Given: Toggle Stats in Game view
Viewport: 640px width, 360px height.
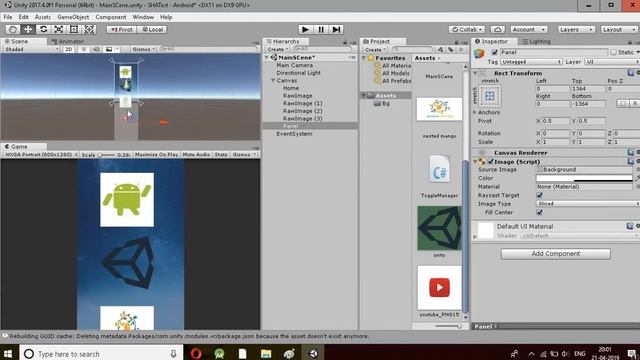Looking at the screenshot, I should coord(221,155).
